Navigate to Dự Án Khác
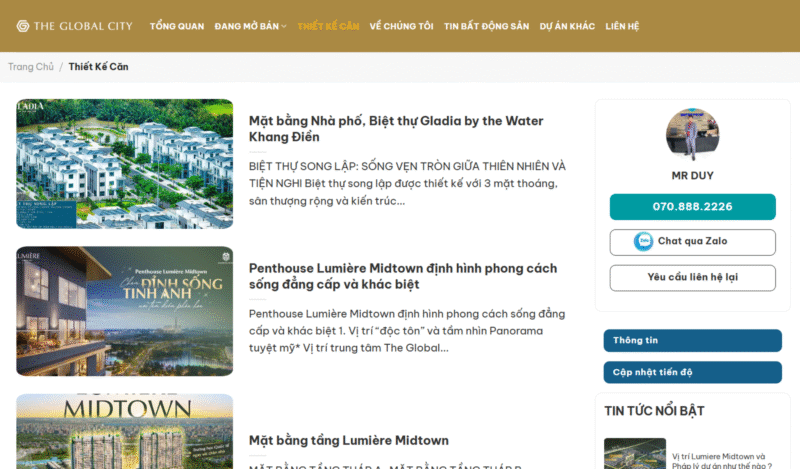 tap(567, 26)
